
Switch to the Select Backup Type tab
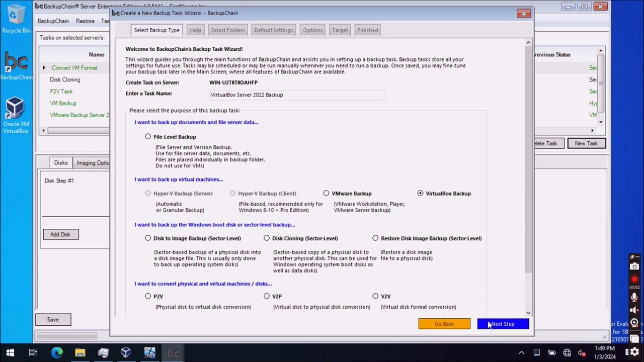pyautogui.click(x=156, y=30)
